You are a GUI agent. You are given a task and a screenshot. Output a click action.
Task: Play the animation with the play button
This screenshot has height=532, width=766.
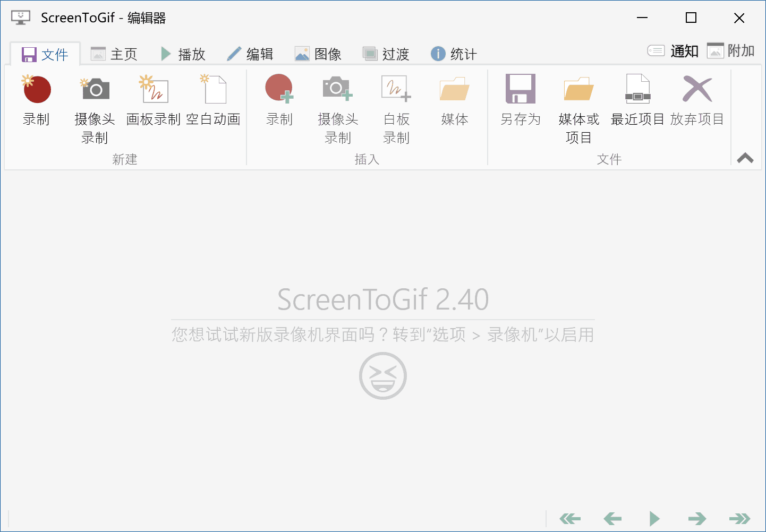pyautogui.click(x=654, y=518)
